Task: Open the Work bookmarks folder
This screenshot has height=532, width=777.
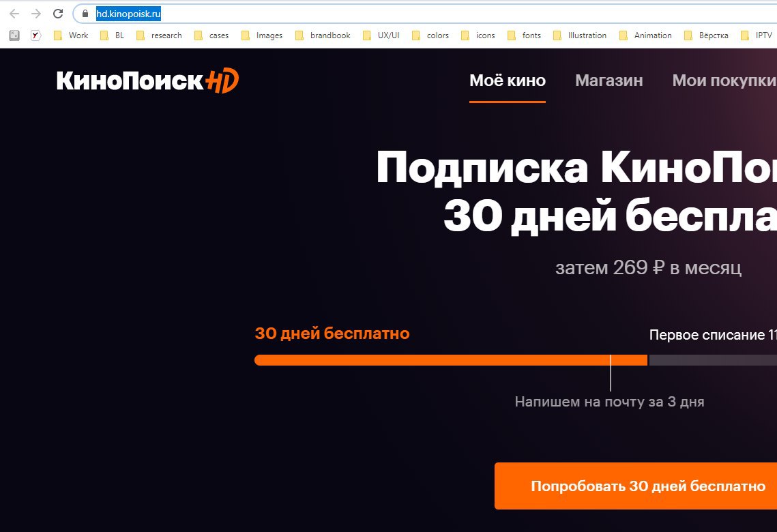Action: click(x=71, y=35)
